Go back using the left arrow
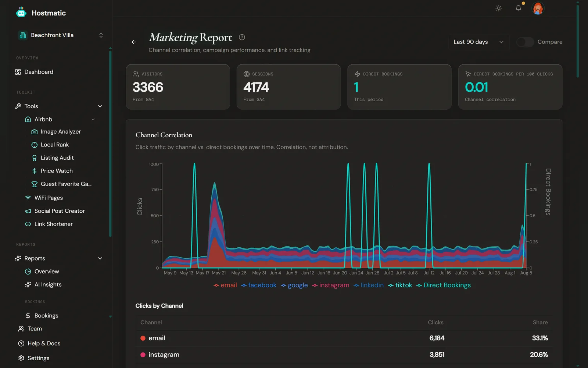This screenshot has height=368, width=588. (134, 42)
